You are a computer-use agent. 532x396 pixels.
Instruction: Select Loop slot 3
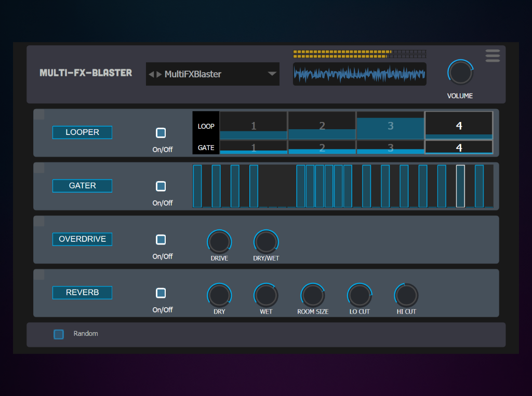390,126
